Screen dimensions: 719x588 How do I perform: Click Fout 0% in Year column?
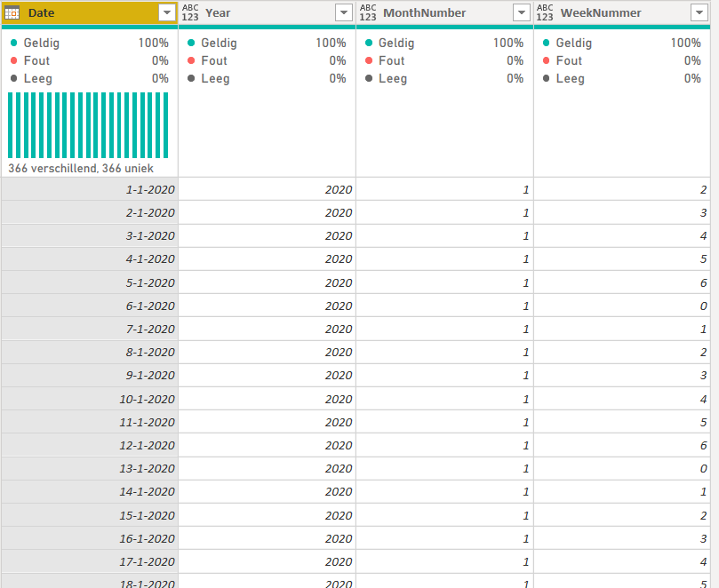[267, 60]
